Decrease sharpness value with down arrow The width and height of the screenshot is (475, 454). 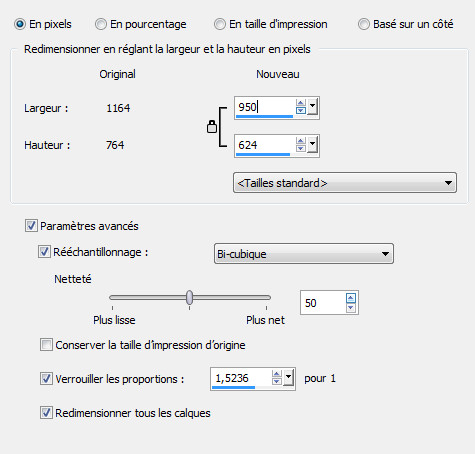pyautogui.click(x=351, y=308)
